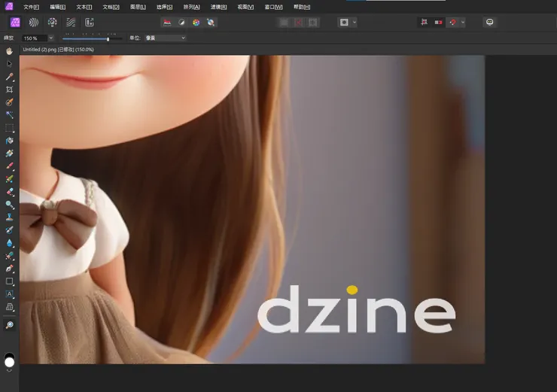
Task: Toggle the Quick Mask button
Action: click(344, 23)
